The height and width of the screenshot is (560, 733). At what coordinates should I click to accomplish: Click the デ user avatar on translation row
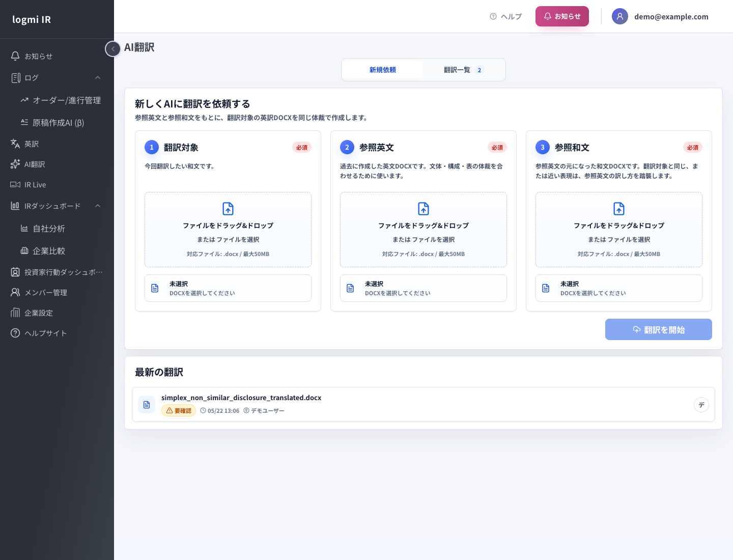click(701, 405)
